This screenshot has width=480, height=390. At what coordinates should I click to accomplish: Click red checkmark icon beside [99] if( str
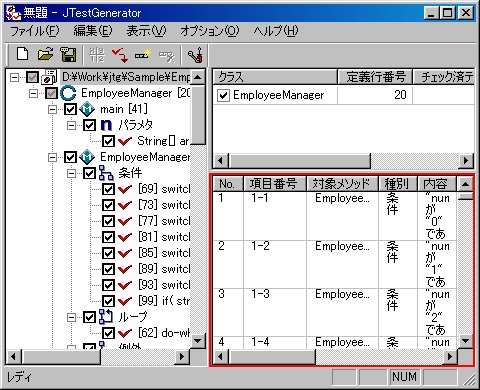pos(125,301)
